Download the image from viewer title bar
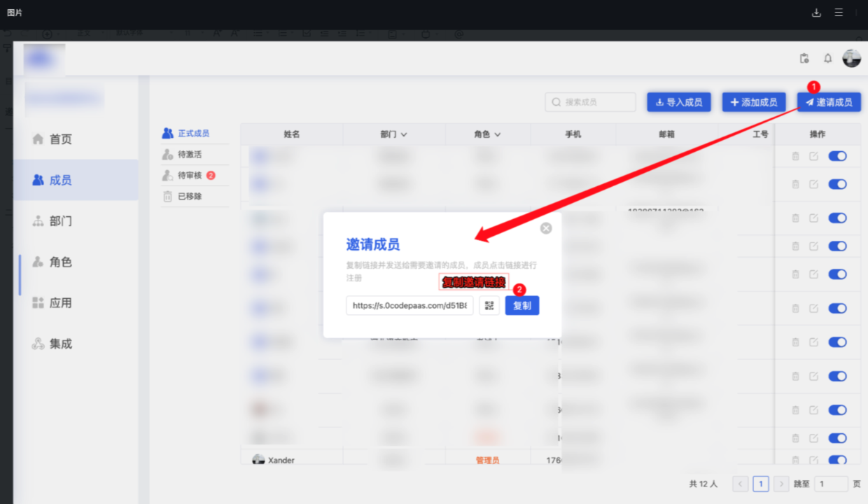 (816, 13)
